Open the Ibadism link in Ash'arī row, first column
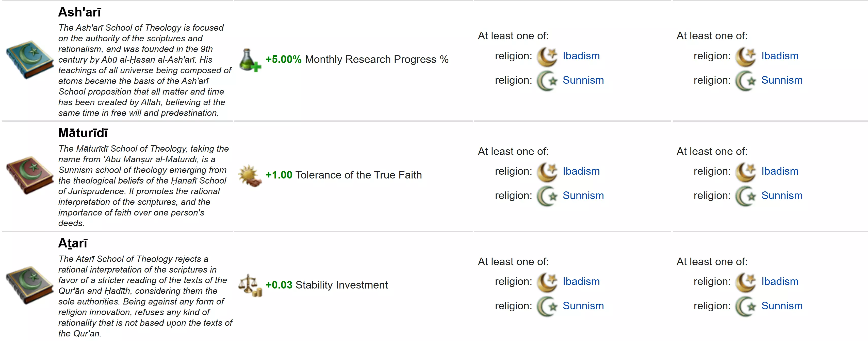The image size is (868, 341). [581, 56]
